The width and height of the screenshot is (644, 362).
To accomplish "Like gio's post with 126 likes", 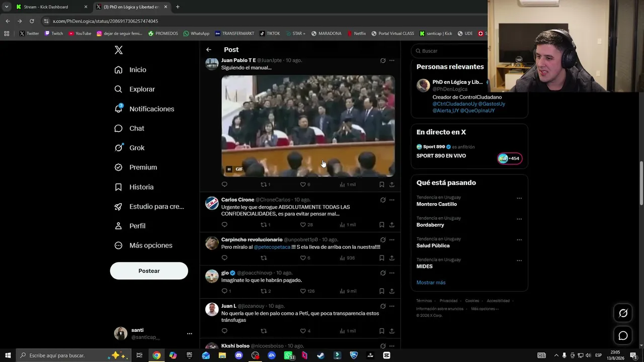I will point(307,291).
